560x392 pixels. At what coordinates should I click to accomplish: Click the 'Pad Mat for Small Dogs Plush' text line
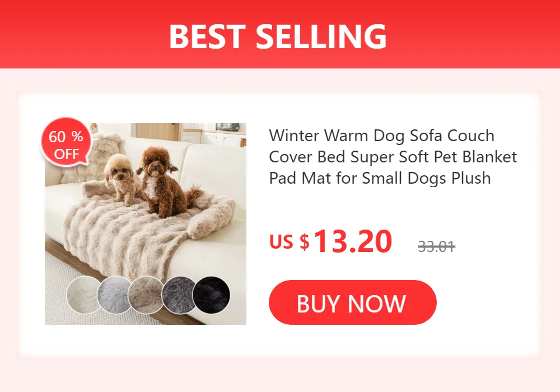380,178
